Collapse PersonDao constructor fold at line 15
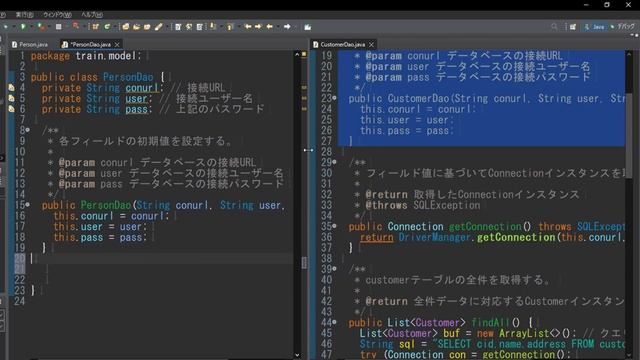The image size is (640, 360). 28,204
